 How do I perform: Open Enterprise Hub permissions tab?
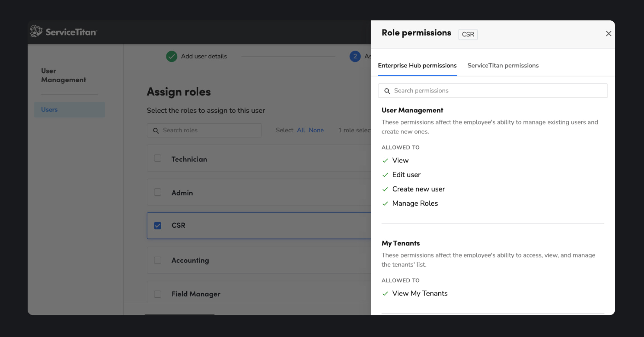pos(417,65)
